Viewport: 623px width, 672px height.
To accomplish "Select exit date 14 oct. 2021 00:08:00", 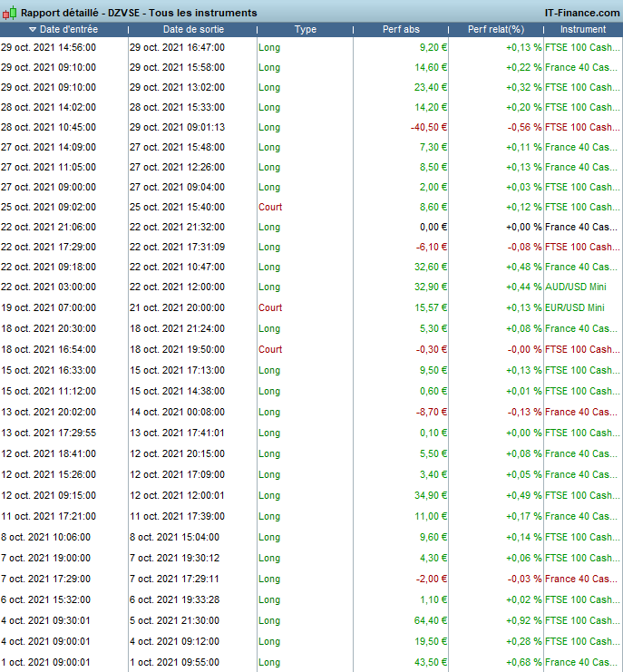I will [177, 413].
